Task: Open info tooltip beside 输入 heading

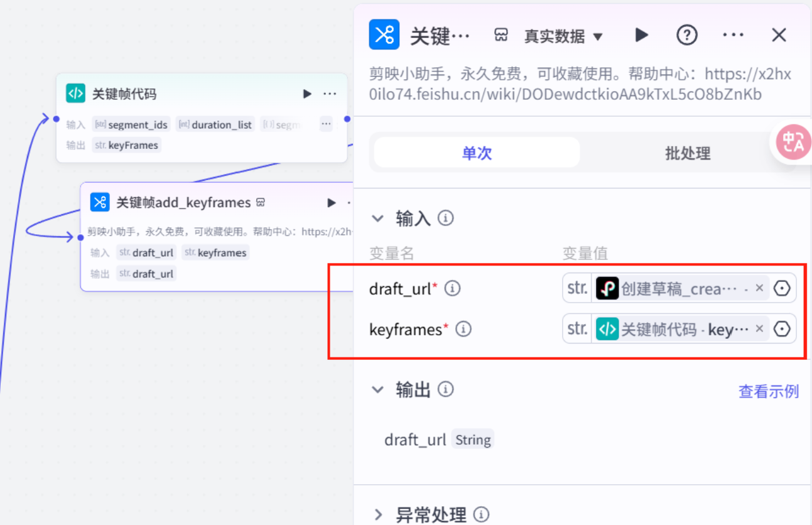Action: pos(445,217)
